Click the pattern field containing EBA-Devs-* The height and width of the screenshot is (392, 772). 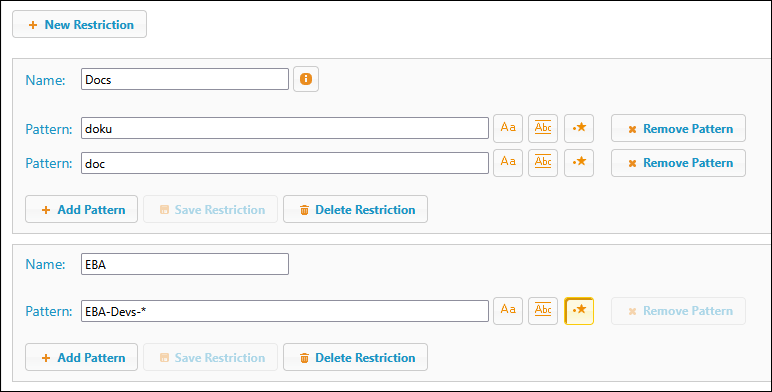(285, 311)
